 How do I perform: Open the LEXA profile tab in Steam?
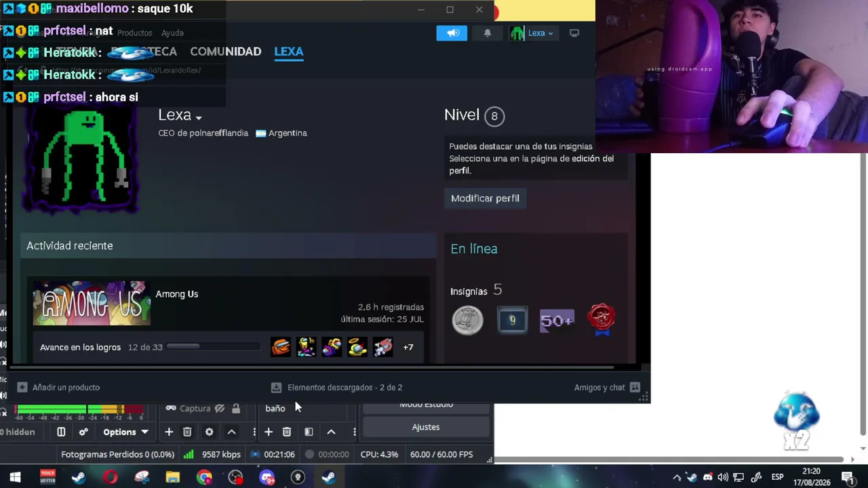point(289,52)
